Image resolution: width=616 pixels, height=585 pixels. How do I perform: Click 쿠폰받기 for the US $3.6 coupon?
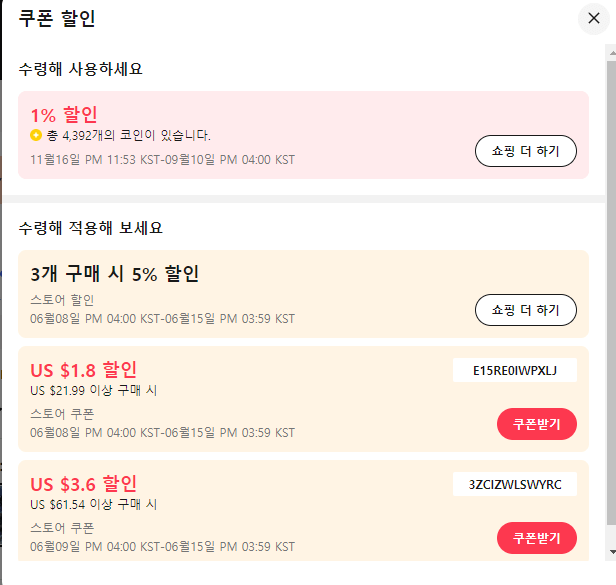[x=537, y=538]
